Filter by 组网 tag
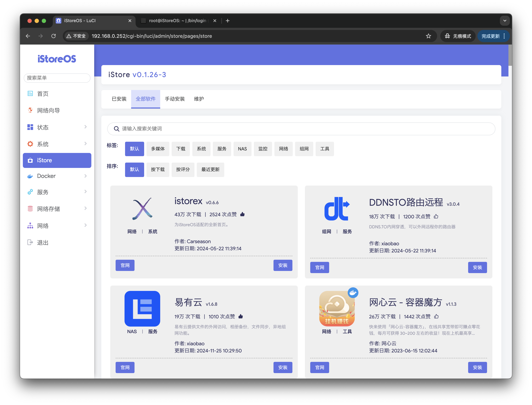 (x=304, y=149)
